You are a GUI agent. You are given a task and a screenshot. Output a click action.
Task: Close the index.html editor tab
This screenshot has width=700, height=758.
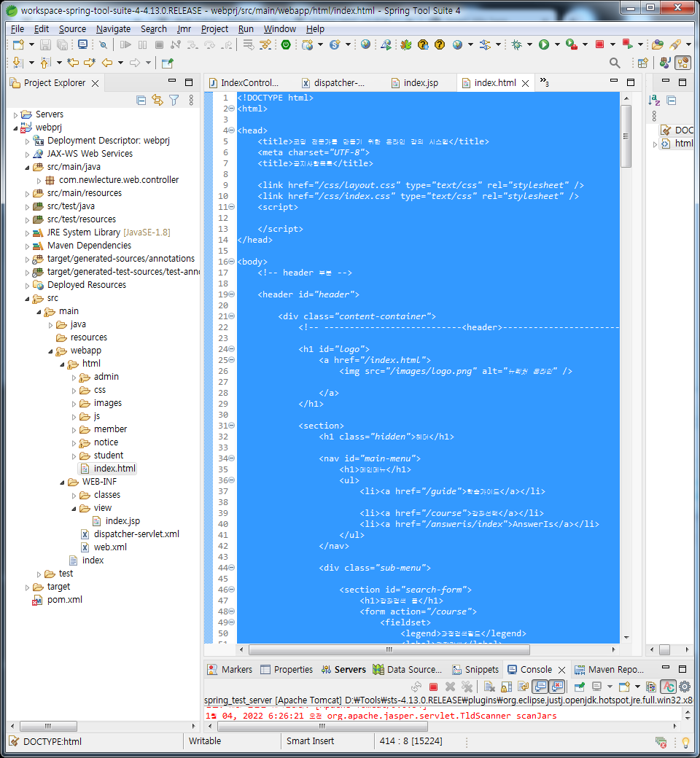pyautogui.click(x=525, y=83)
